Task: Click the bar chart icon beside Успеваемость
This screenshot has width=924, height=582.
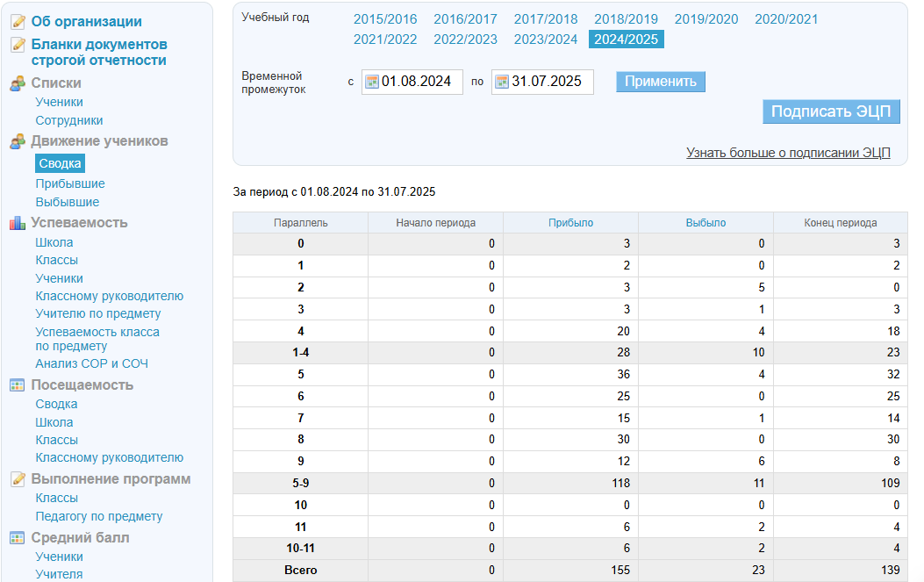Action: tap(18, 223)
